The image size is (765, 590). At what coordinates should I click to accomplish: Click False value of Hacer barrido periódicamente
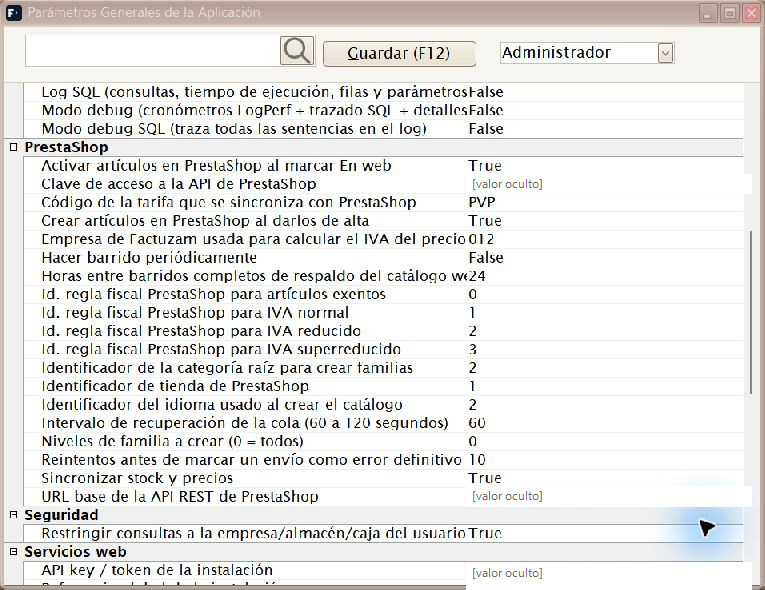[485, 258]
